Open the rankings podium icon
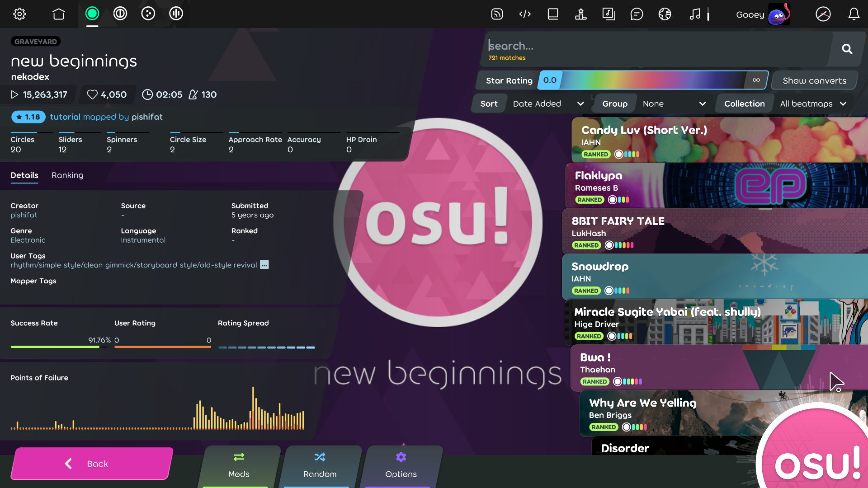 click(x=581, y=14)
